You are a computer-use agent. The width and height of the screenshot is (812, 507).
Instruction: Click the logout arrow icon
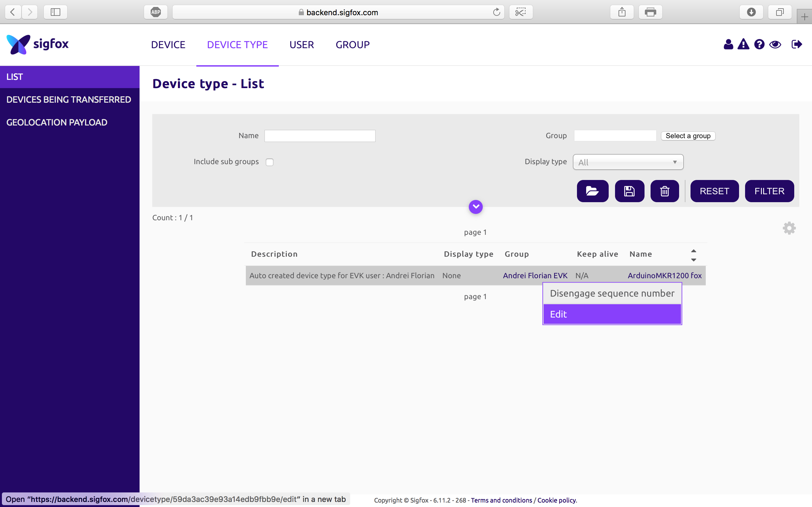click(x=796, y=44)
